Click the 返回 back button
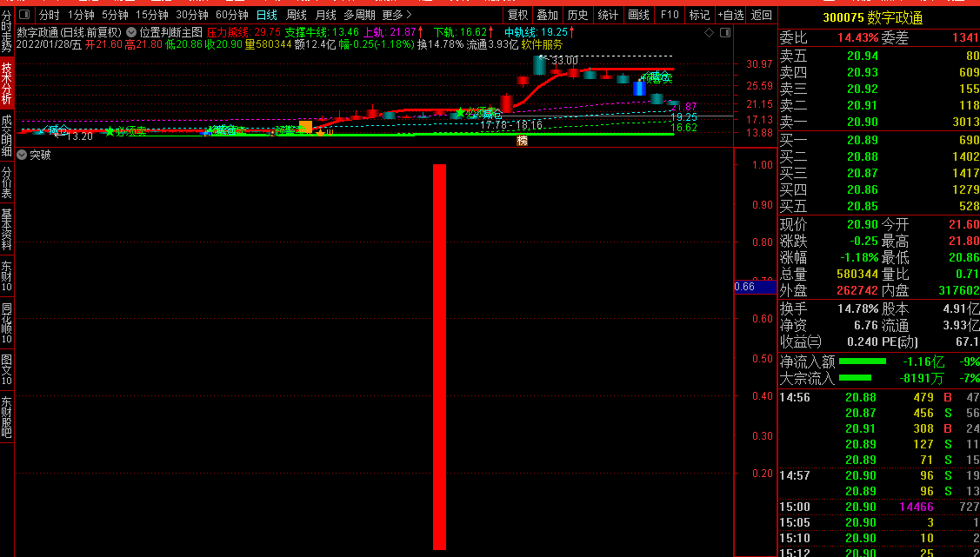 761,15
